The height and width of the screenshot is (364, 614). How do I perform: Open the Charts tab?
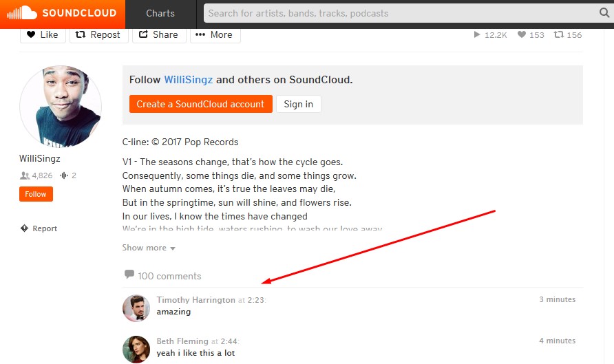[160, 13]
